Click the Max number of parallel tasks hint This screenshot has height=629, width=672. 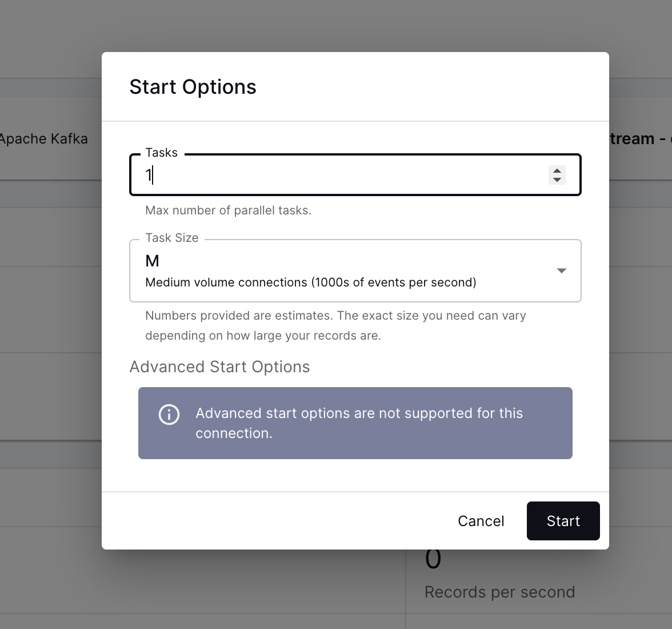pos(228,210)
